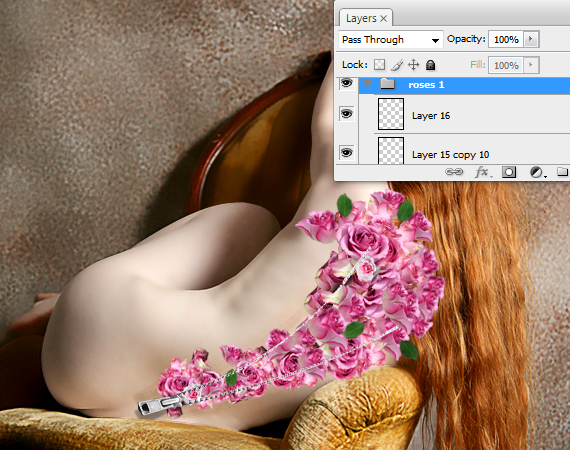Click the Opacity value field
570x450 pixels.
pos(506,39)
